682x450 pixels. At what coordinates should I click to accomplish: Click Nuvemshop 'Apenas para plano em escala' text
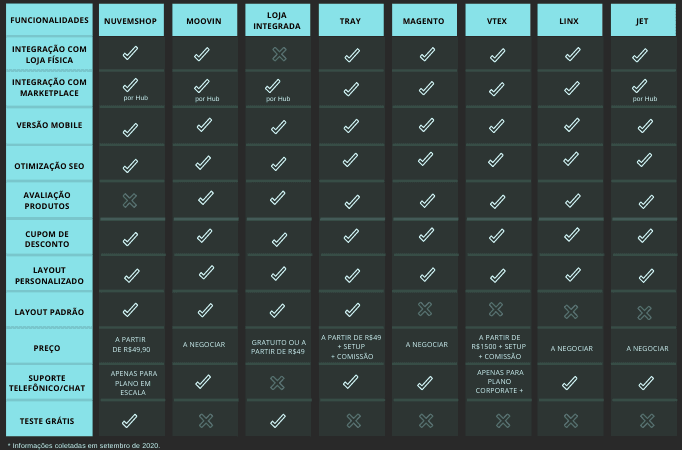click(134, 383)
